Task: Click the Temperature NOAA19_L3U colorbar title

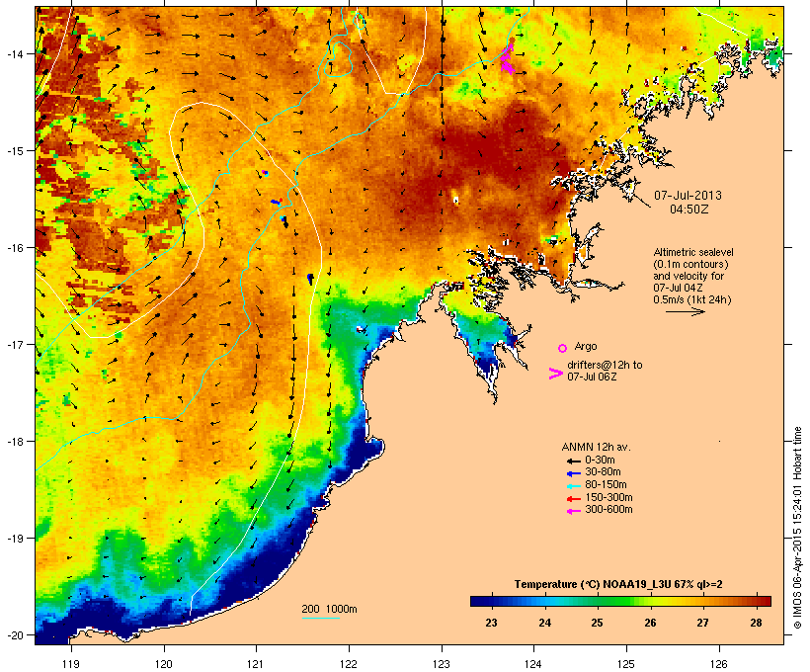Action: tap(618, 584)
